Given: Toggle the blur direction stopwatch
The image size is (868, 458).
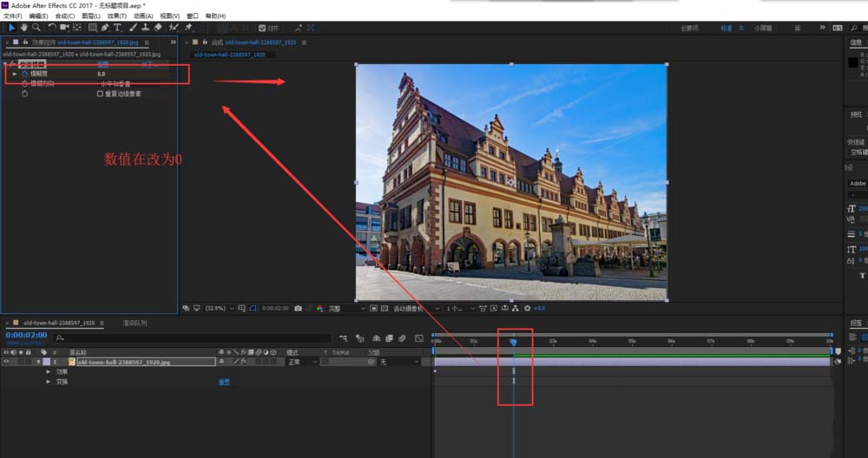Looking at the screenshot, I should [25, 83].
